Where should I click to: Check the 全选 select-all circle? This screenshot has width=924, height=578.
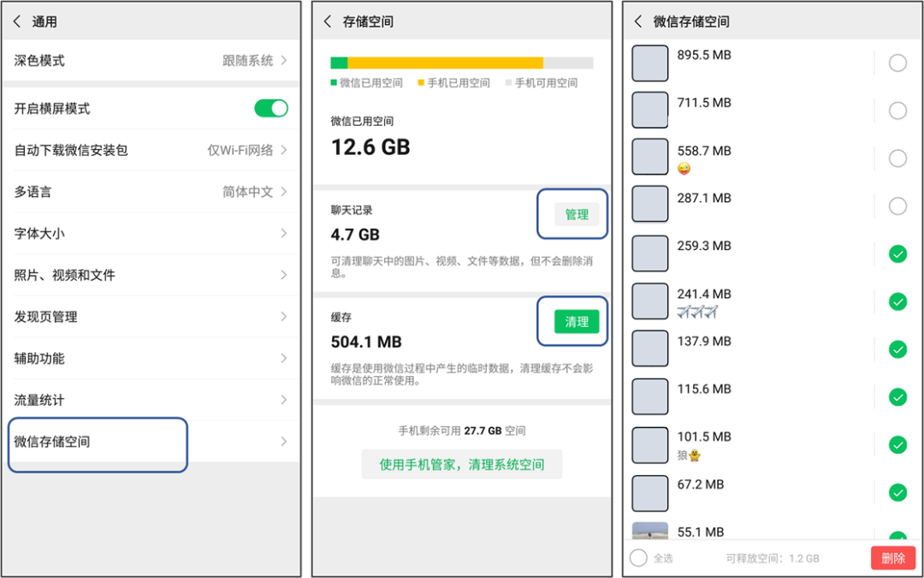[638, 558]
